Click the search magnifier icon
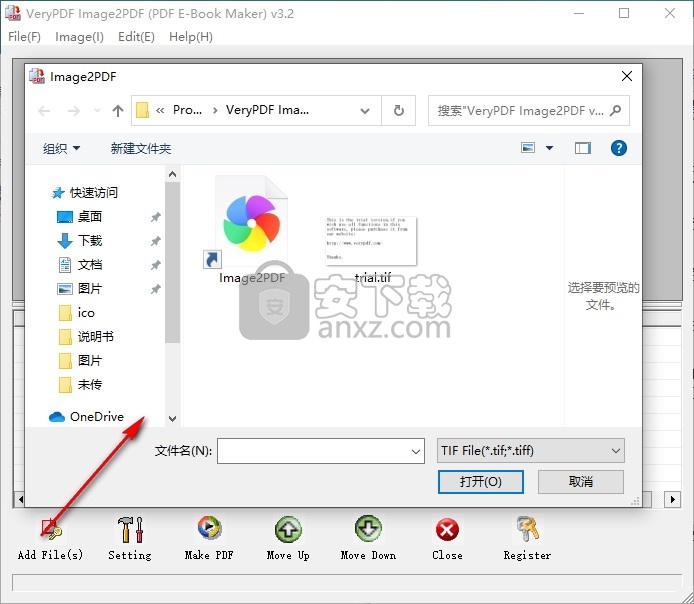The height and width of the screenshot is (604, 694). click(616, 110)
